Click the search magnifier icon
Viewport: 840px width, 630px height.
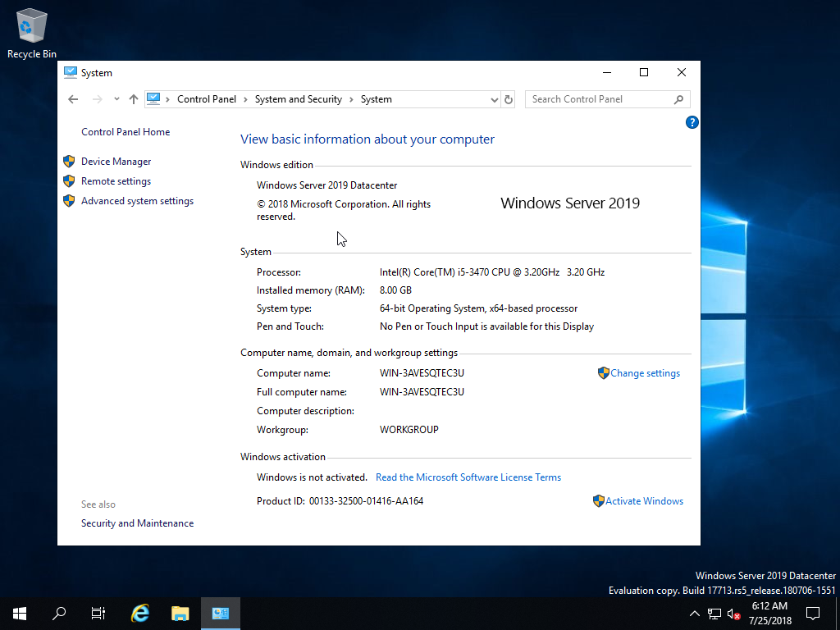click(678, 99)
